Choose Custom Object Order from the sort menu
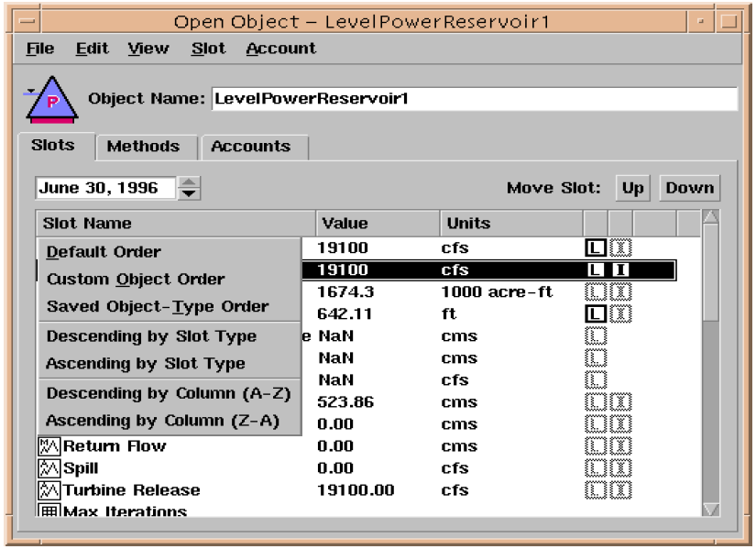The image size is (756, 549). 136,280
